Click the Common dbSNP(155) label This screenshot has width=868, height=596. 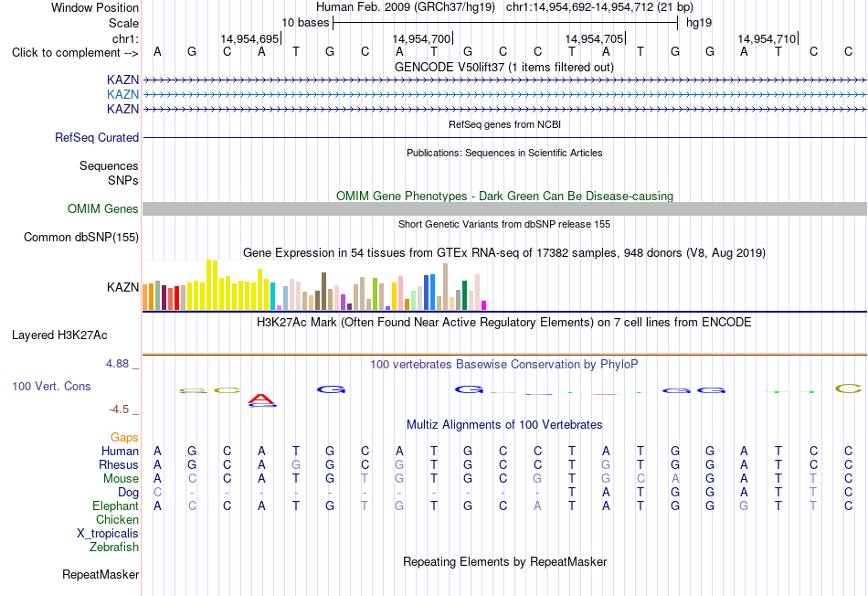[x=81, y=237]
